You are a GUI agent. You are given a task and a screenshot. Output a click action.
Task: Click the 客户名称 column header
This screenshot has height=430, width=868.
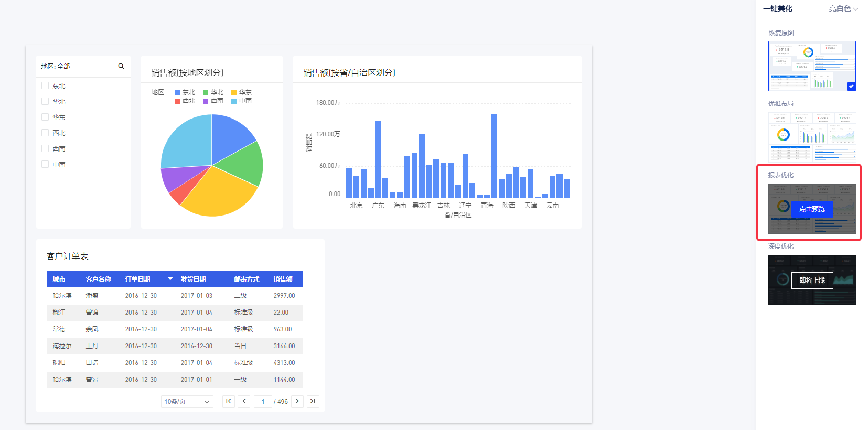(98, 279)
